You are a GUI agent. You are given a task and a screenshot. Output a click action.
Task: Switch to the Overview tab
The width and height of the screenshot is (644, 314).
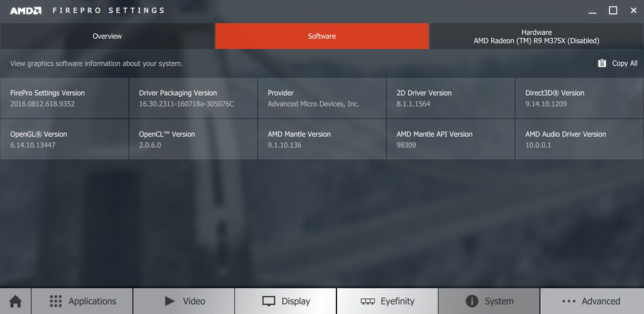pos(107,36)
